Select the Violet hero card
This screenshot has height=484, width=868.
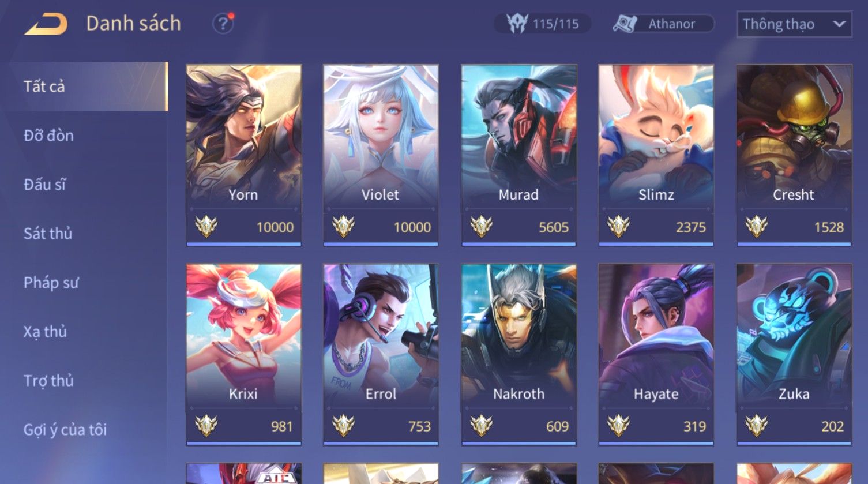(x=381, y=155)
